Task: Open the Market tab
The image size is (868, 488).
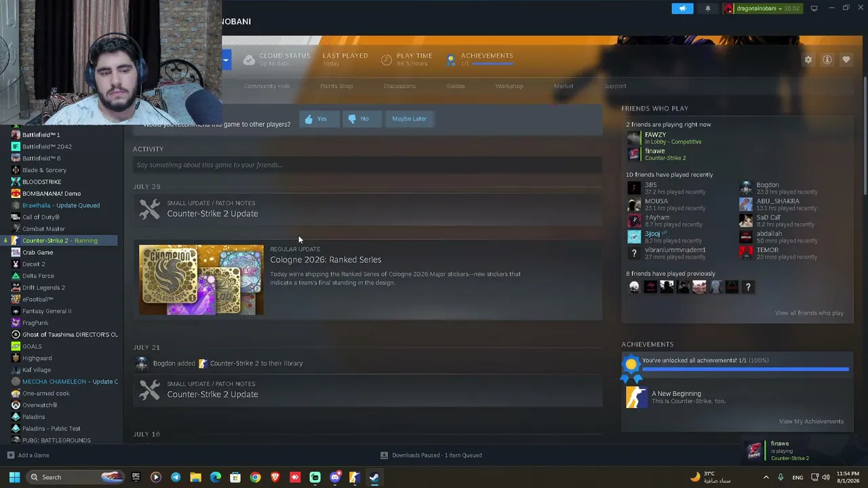Action: [x=564, y=86]
